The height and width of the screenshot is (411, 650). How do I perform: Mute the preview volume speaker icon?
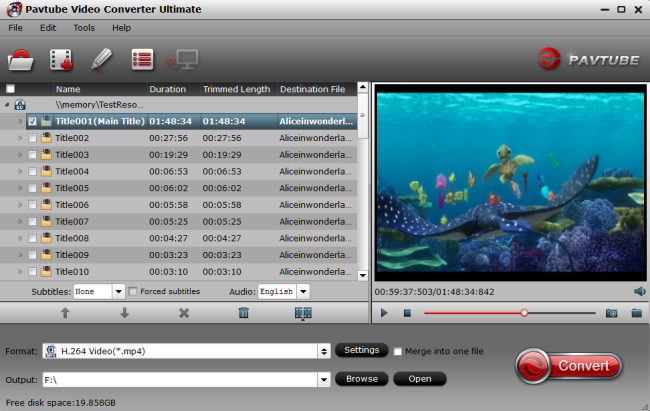(640, 291)
